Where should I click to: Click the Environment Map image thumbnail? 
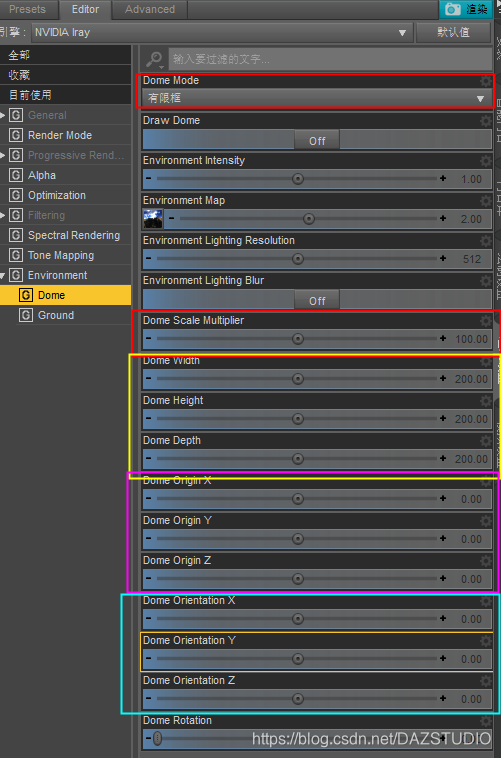click(x=153, y=219)
